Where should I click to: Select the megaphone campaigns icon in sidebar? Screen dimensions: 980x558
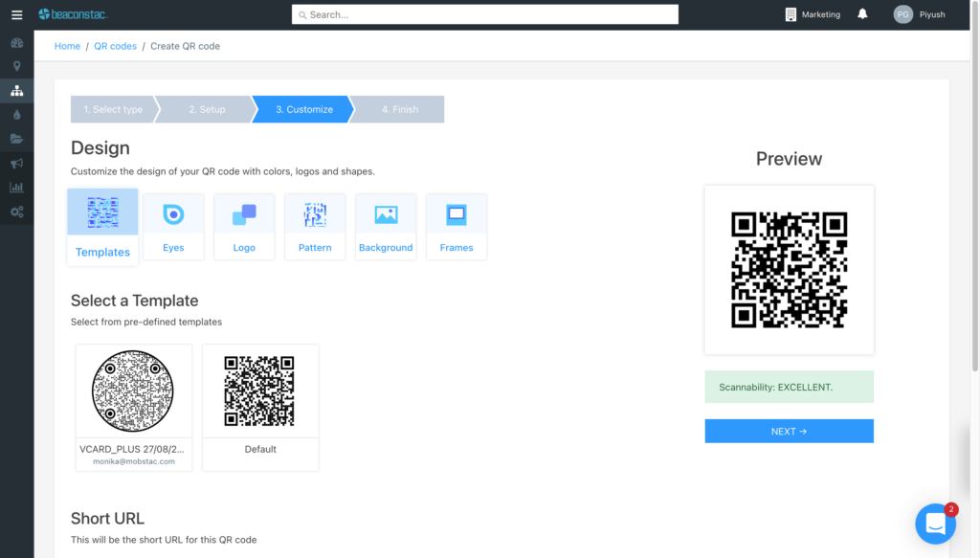16,163
